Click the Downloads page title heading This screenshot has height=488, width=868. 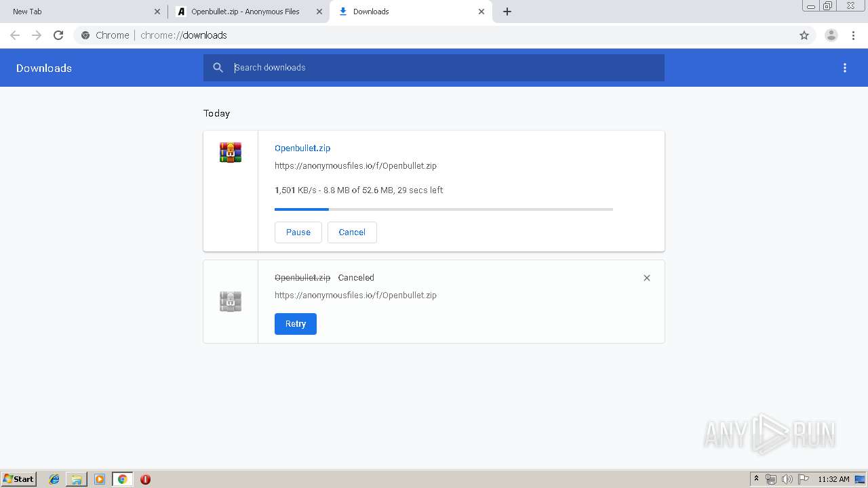[44, 68]
